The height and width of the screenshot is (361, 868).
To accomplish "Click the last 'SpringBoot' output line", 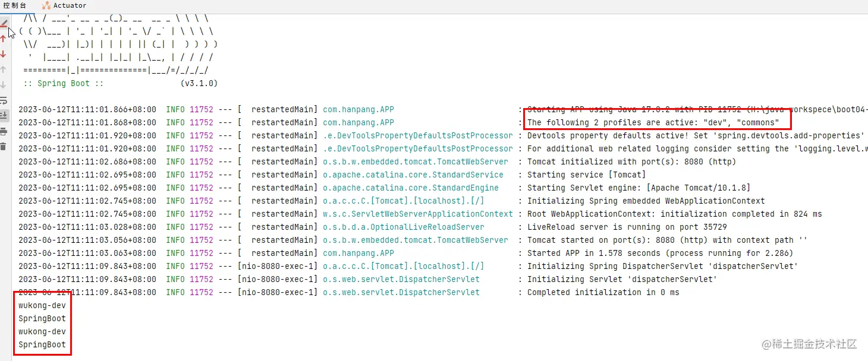I will pos(42,344).
